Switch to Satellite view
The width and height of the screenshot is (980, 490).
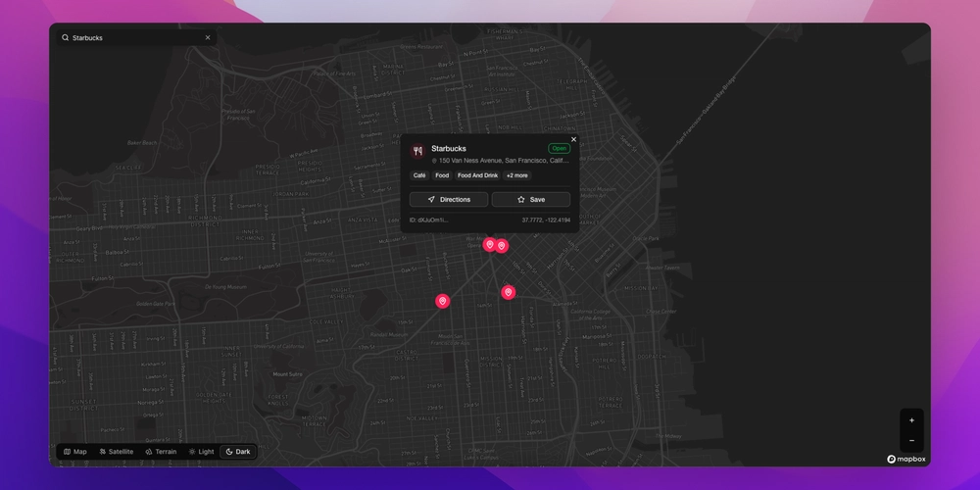(116, 452)
